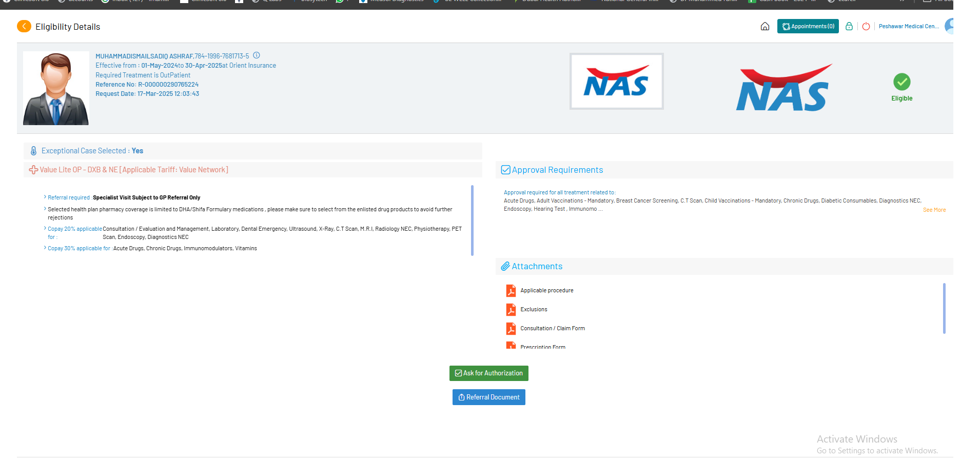The width and height of the screenshot is (980, 461).
Task: Click the checkbox icon beside Approval Requirements
Action: 505,170
